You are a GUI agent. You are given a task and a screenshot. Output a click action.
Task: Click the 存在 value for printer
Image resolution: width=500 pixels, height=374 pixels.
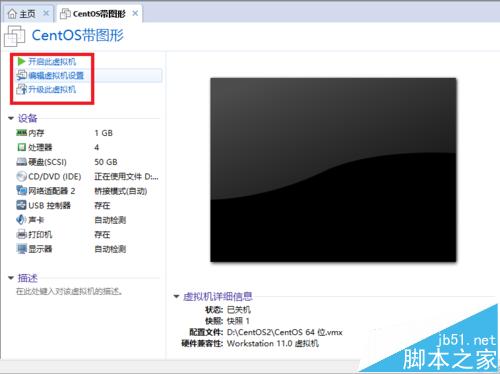tap(102, 234)
